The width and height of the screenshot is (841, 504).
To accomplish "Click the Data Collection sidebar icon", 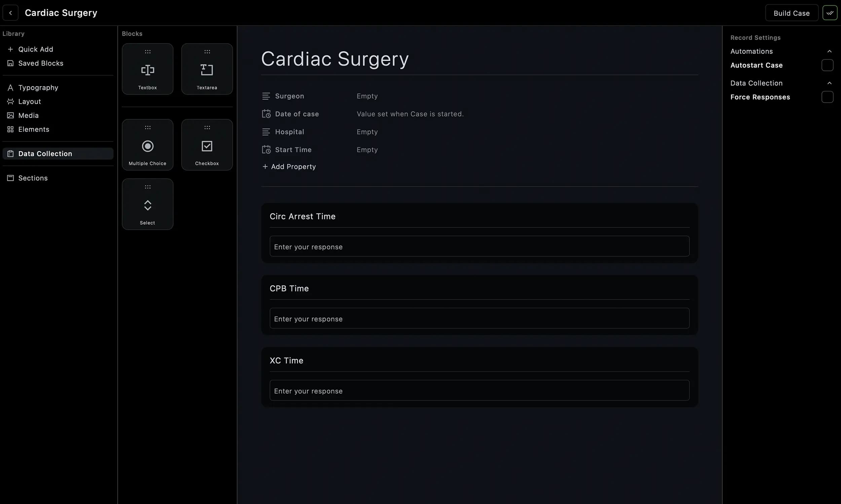I will click(10, 154).
